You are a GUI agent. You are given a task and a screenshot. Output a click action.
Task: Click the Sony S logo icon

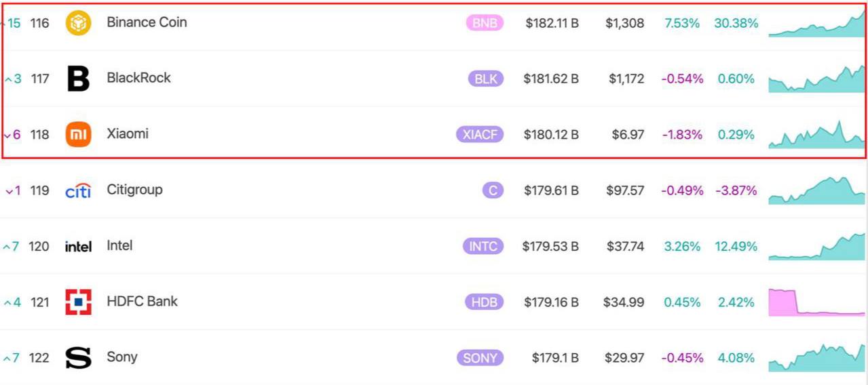(x=78, y=358)
